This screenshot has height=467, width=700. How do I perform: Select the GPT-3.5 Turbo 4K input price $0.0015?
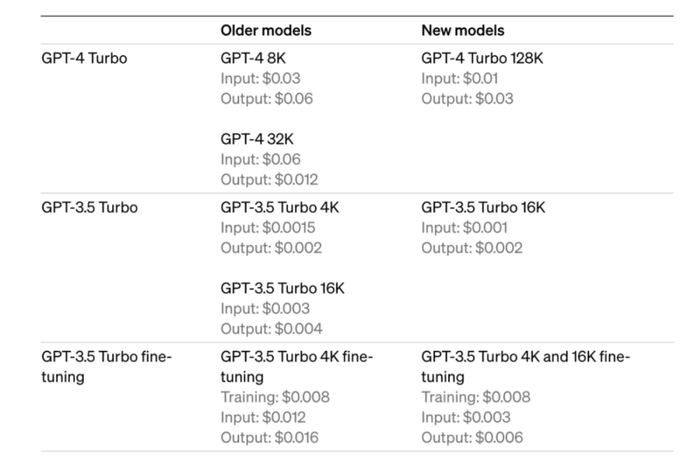pyautogui.click(x=268, y=228)
